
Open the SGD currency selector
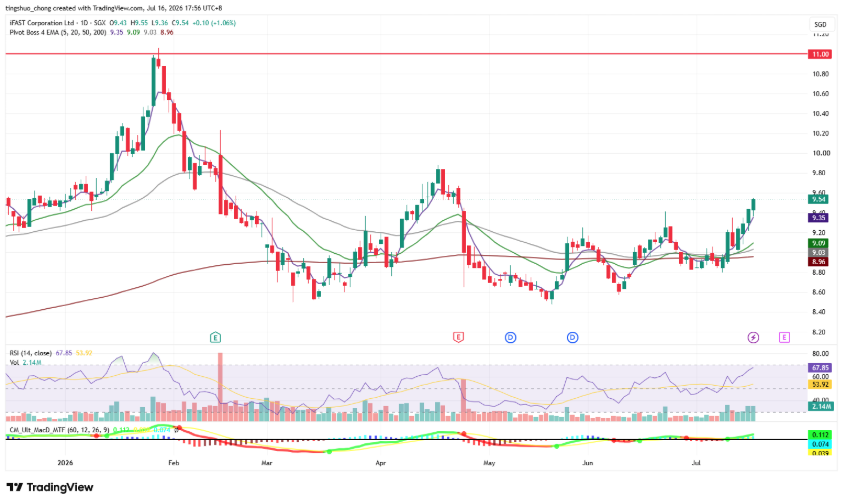(x=820, y=24)
